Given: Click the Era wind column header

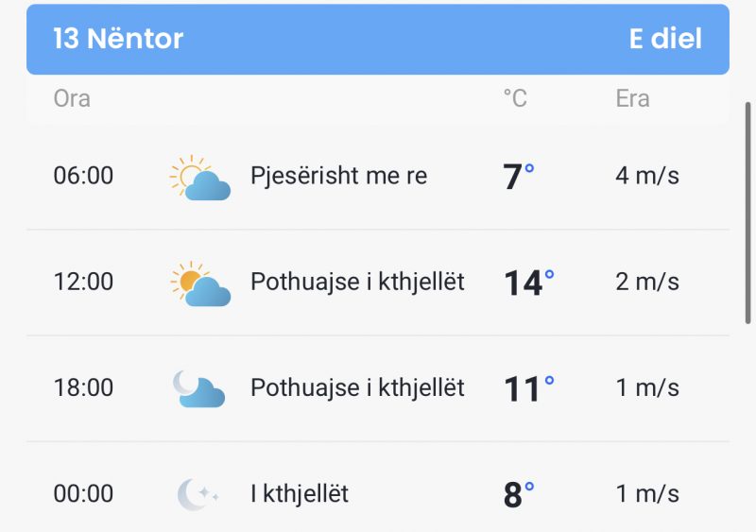Looking at the screenshot, I should coord(632,99).
